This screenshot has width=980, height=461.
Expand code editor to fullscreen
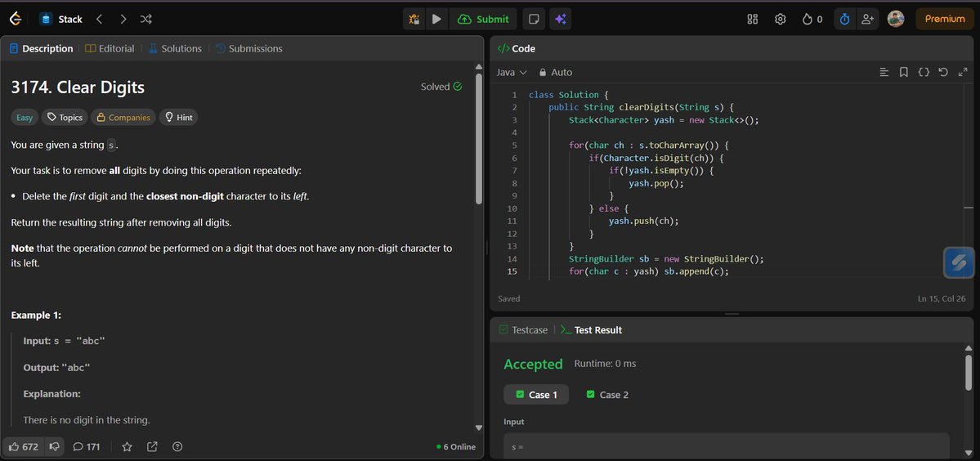click(963, 73)
